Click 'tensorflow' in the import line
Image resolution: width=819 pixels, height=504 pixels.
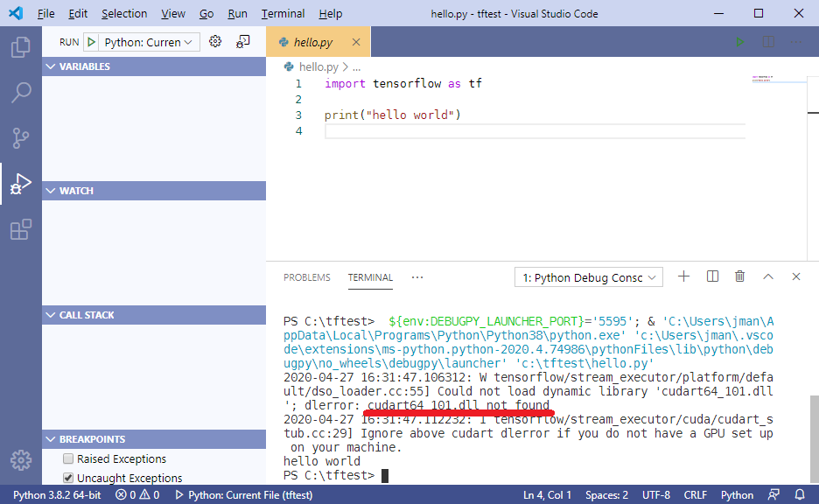point(407,84)
